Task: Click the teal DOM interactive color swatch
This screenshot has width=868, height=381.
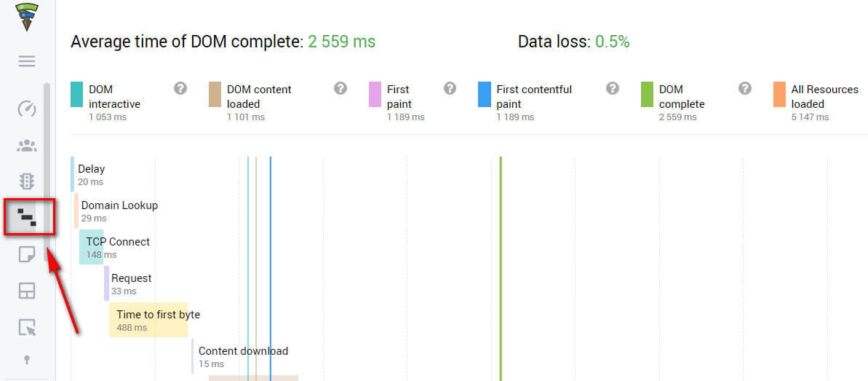Action: point(76,95)
